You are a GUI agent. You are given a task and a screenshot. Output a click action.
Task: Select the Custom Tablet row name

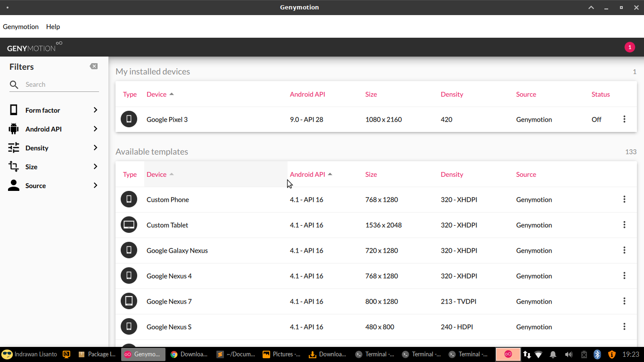tap(167, 225)
